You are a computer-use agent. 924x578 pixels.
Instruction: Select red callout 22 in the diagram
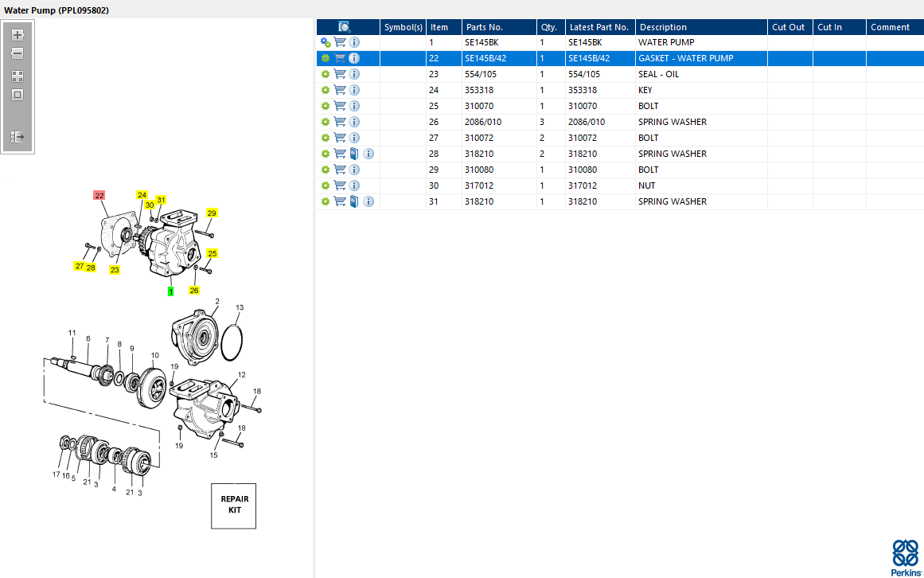point(99,196)
